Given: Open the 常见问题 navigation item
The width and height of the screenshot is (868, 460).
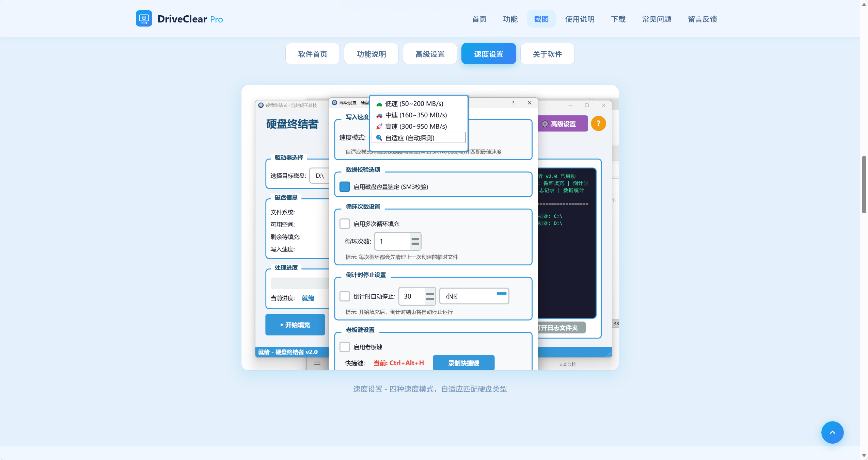Looking at the screenshot, I should pos(657,19).
